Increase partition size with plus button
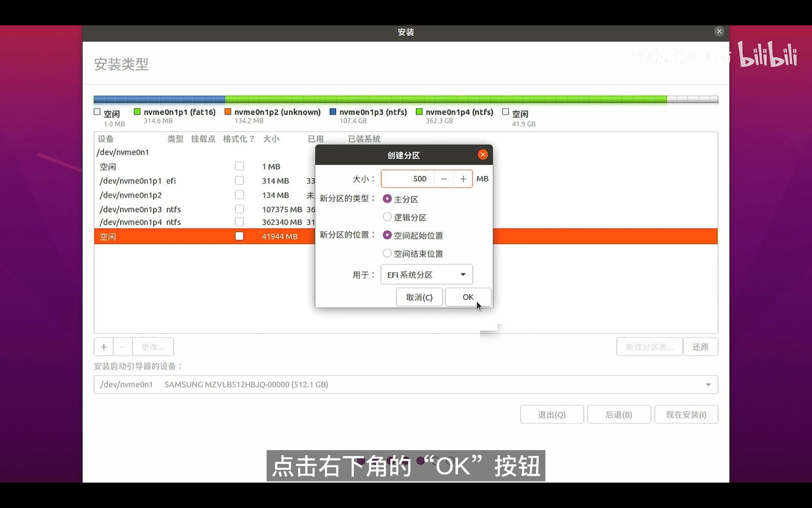Image resolution: width=812 pixels, height=508 pixels. point(463,179)
